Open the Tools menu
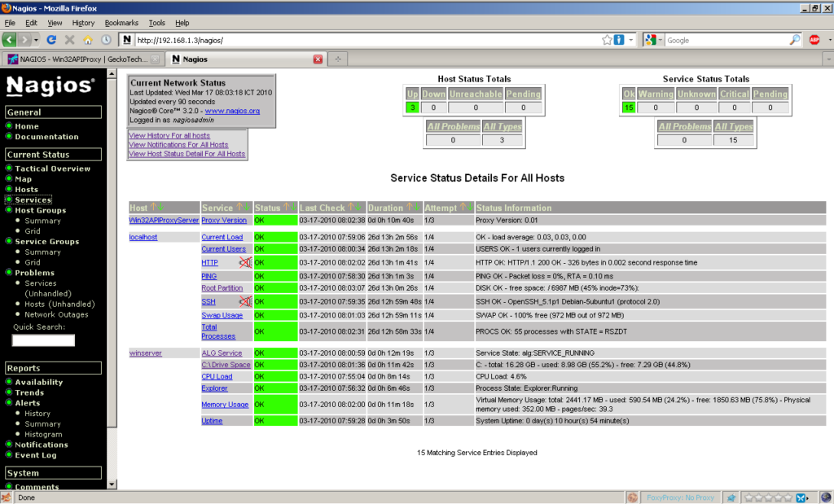Viewport: 834px width, 504px height. pyautogui.click(x=156, y=23)
